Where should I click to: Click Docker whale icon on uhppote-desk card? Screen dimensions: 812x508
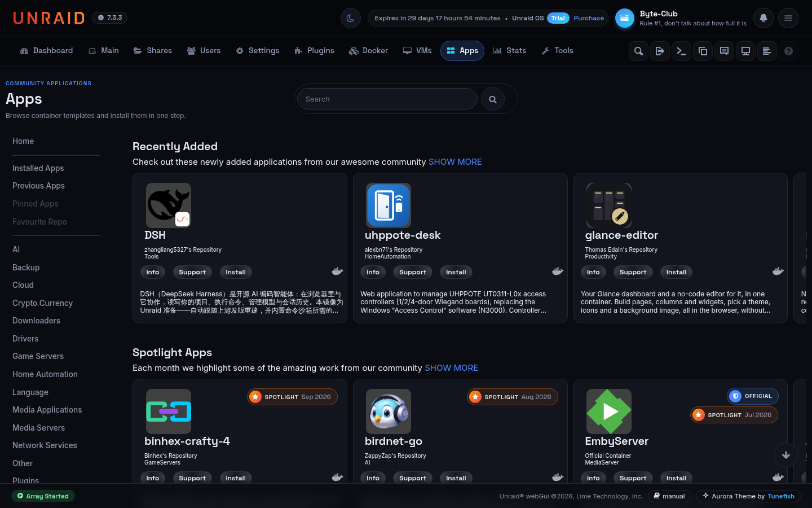[558, 271]
